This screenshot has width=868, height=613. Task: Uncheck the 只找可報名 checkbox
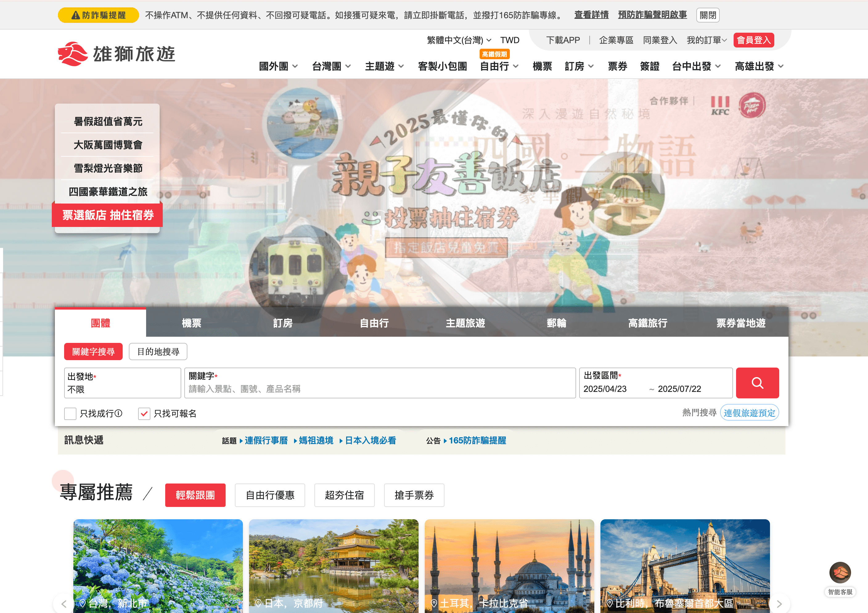[144, 413]
